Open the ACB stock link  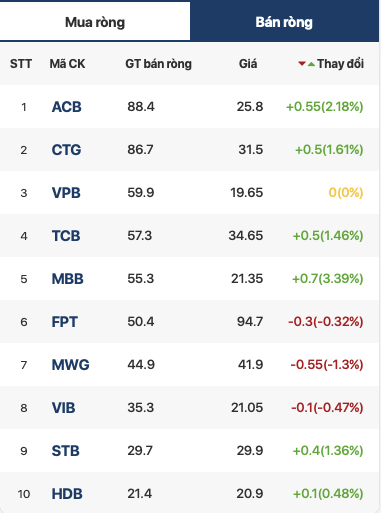pos(67,107)
